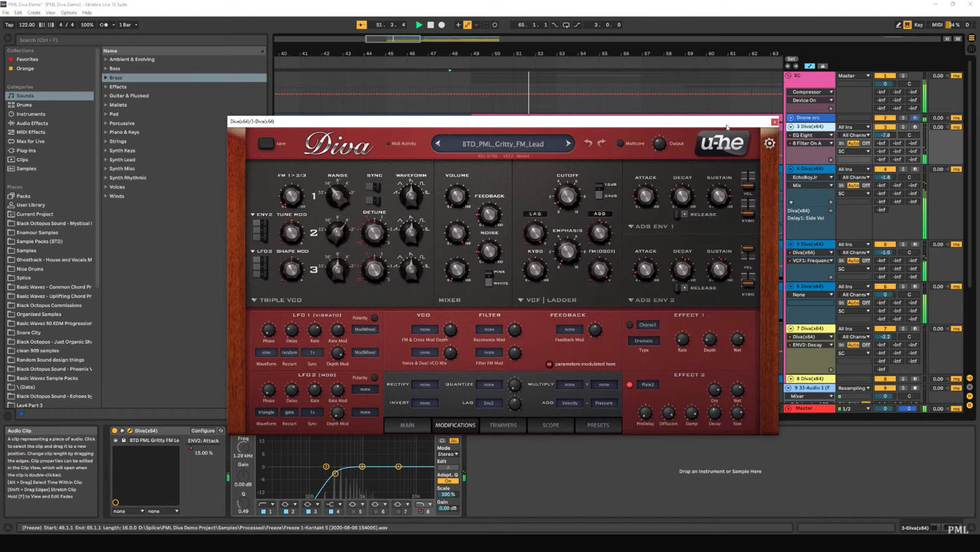Enable EQ Eight filter band 5
This screenshot has width=980, height=552.
[353, 512]
